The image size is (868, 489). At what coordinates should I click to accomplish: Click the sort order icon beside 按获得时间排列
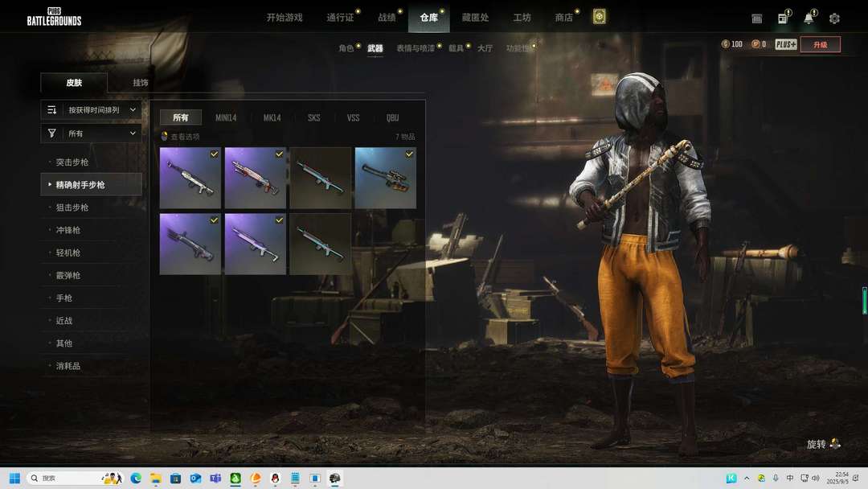pos(52,109)
